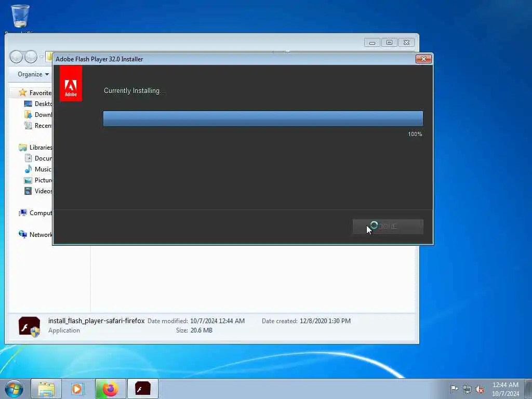Image resolution: width=532 pixels, height=399 pixels.
Task: Select Libraries in Explorer sidebar
Action: [x=41, y=147]
